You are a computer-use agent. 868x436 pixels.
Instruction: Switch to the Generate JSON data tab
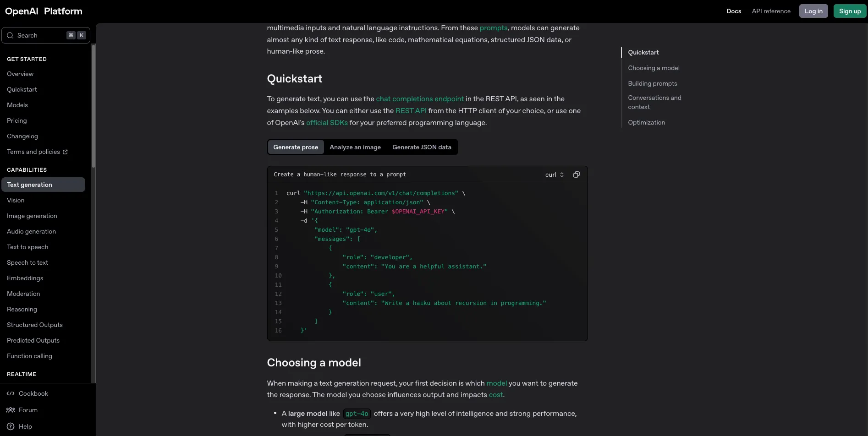click(422, 147)
